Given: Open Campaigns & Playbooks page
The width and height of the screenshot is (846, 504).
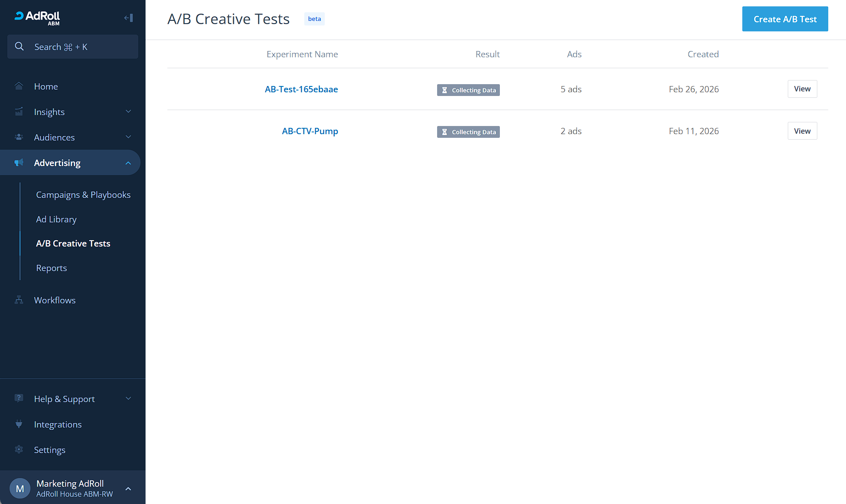Looking at the screenshot, I should point(83,195).
